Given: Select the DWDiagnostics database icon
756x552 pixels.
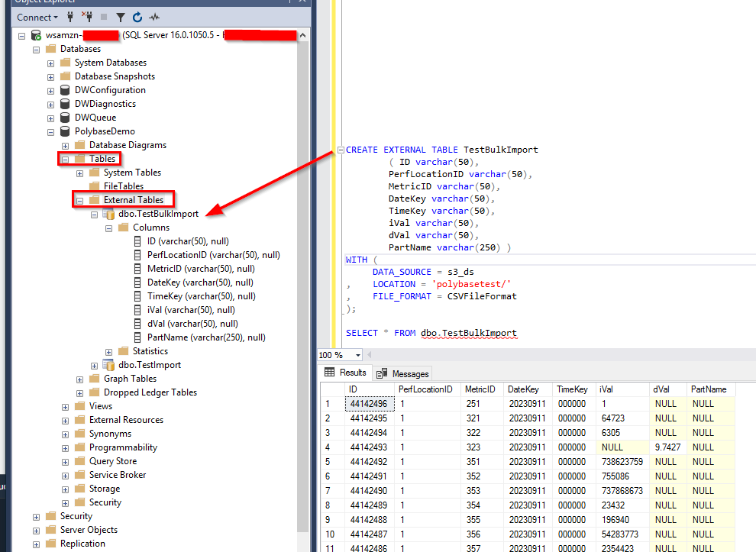Looking at the screenshot, I should (65, 104).
